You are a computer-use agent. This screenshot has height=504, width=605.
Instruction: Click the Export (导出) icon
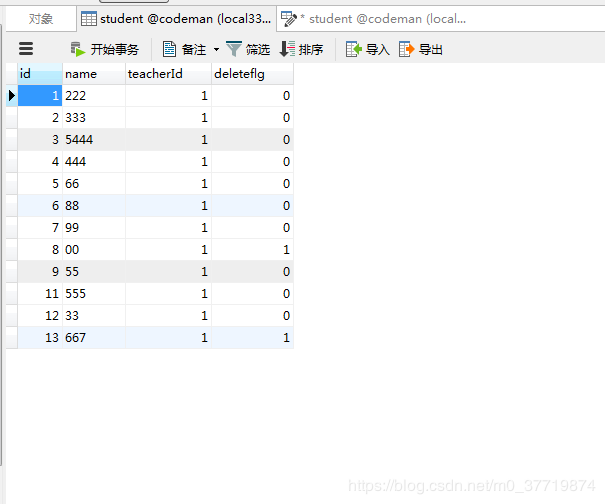pos(407,49)
